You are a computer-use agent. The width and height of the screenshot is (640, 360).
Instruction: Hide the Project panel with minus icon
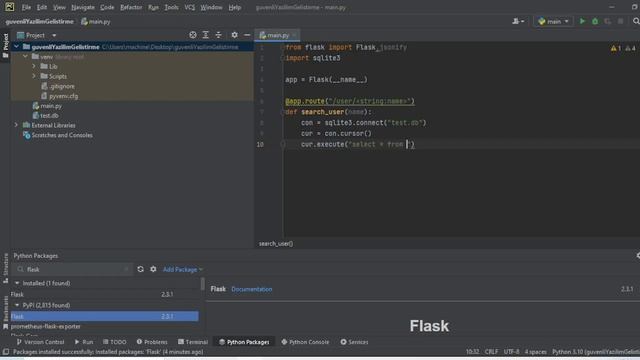coord(247,35)
